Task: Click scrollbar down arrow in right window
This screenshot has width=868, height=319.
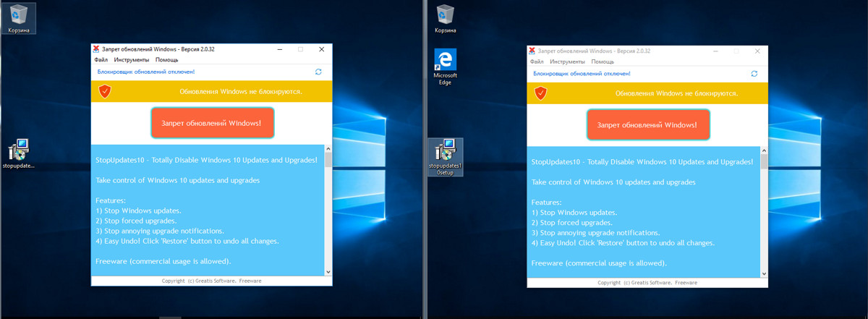Action: point(764,273)
